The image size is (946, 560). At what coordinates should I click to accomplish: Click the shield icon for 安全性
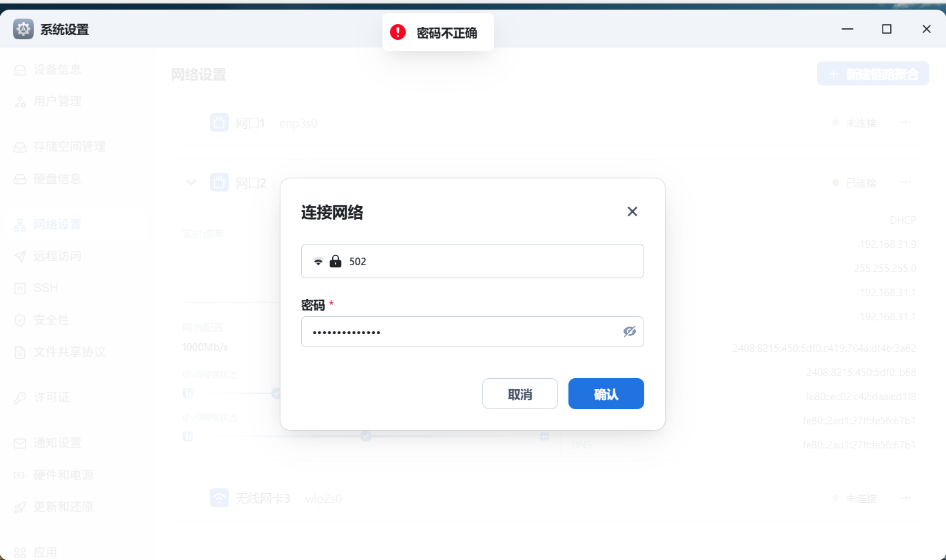pos(21,320)
